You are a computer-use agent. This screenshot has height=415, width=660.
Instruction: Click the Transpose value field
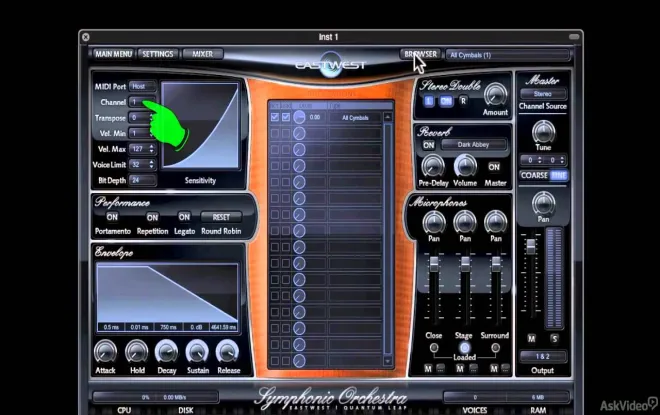tap(142, 117)
